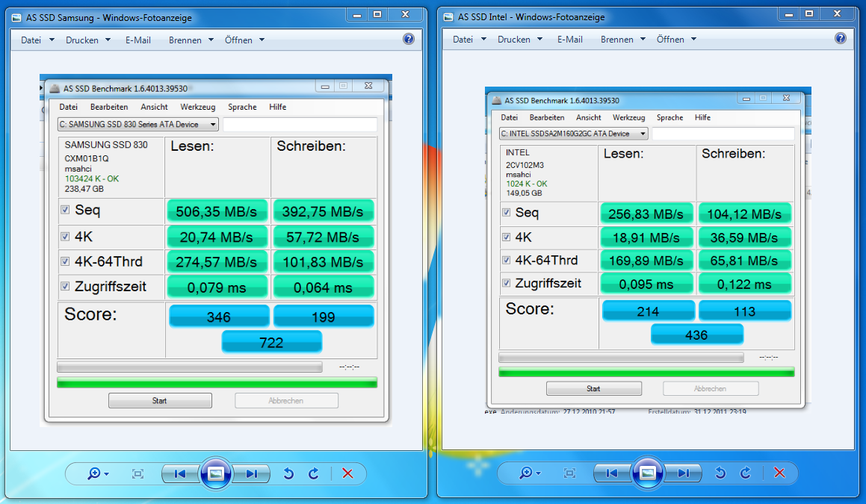Go to next image in Intel viewer
The width and height of the screenshot is (866, 504).
click(x=683, y=473)
